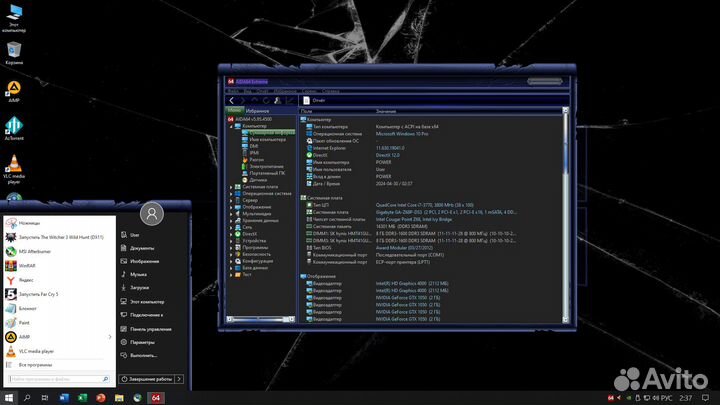Viewport: 720px width, 405px height.
Task: Click Gigabyte GA-Z68P-DS3 motherboard link
Action: tap(445, 212)
